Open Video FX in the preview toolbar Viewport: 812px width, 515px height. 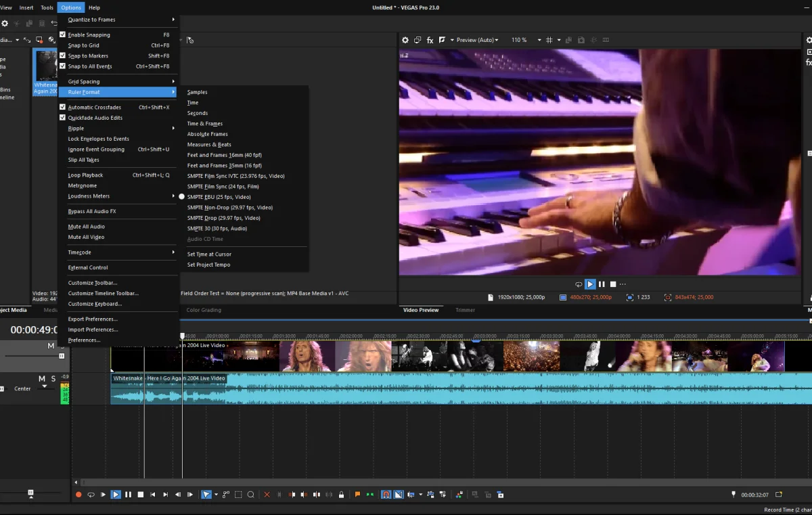pyautogui.click(x=430, y=40)
